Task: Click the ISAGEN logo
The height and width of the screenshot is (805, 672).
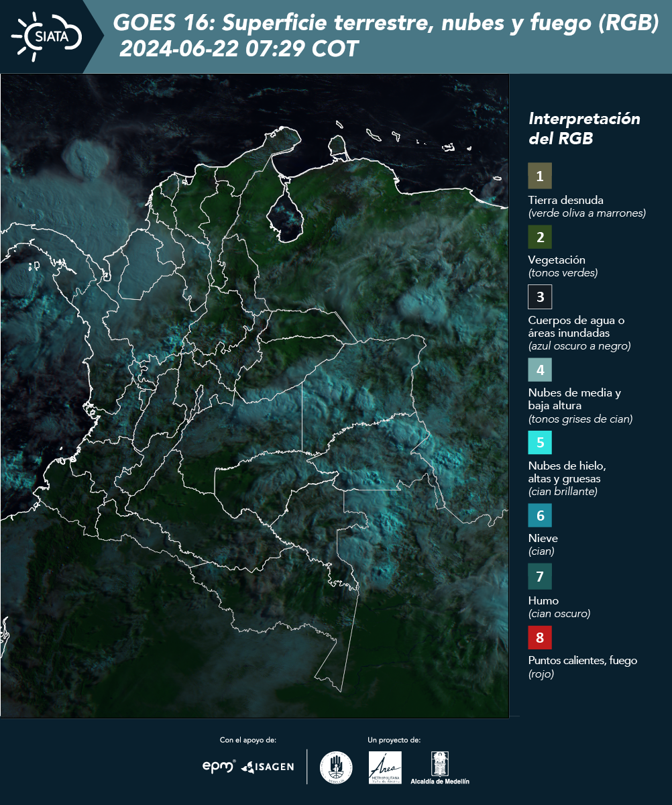Action: tap(268, 767)
